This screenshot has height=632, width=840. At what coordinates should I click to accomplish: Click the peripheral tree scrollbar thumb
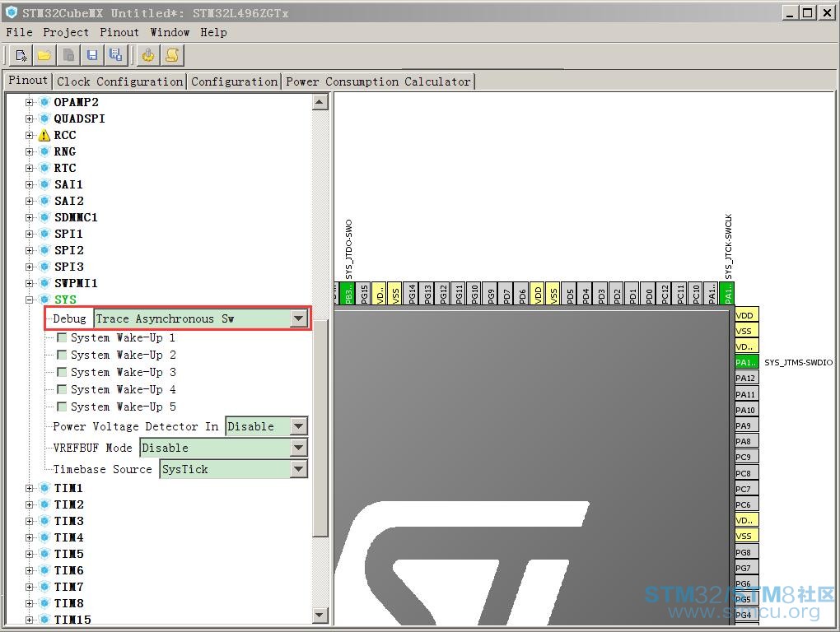pos(320,428)
